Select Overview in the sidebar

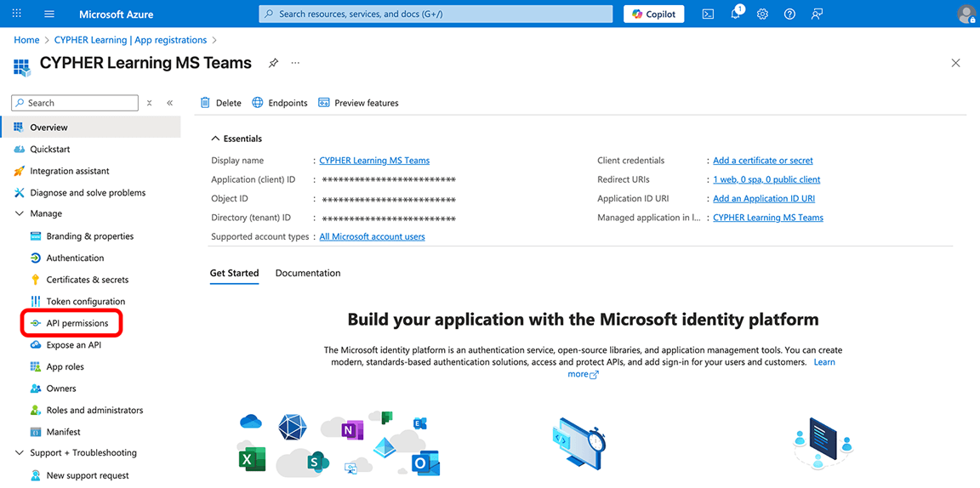(x=91, y=128)
